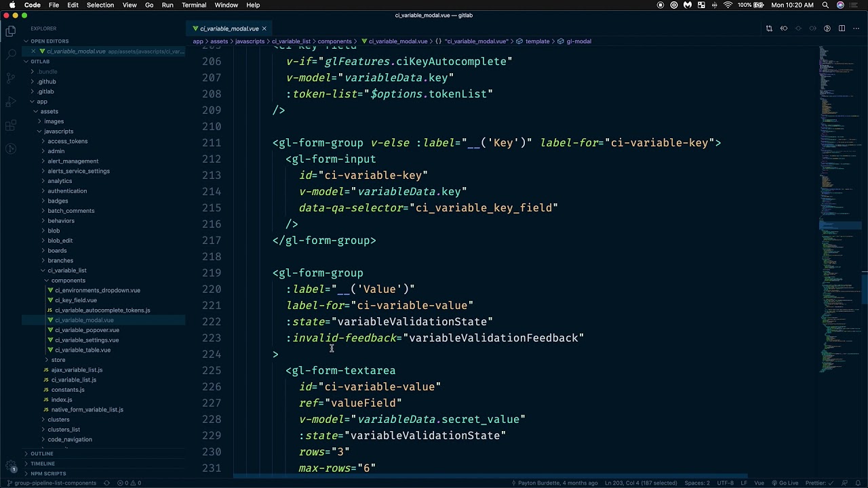Click the compare changes icon in editor toolbar
The height and width of the screenshot is (488, 868).
point(769,28)
